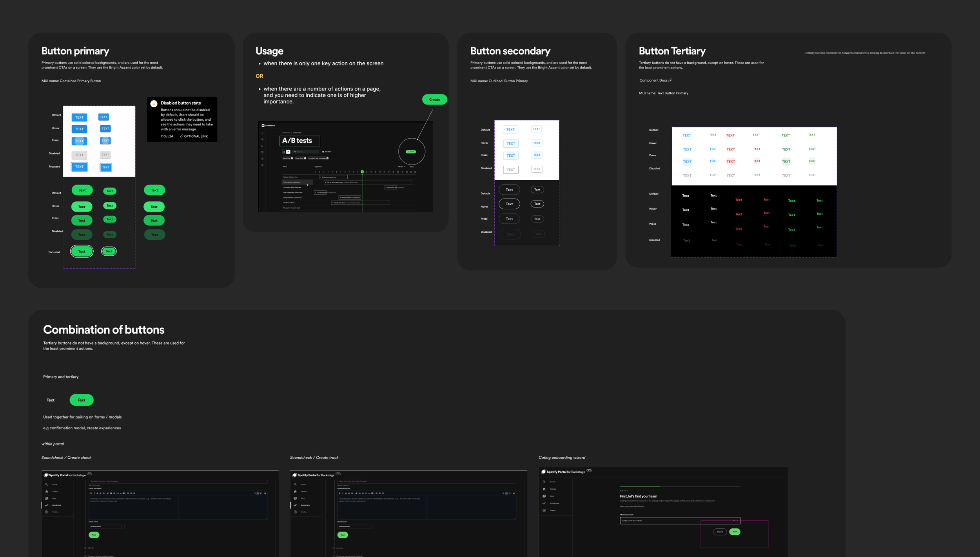
Task: Click Cancel in the Catalog onboarding wizard
Action: 720,532
